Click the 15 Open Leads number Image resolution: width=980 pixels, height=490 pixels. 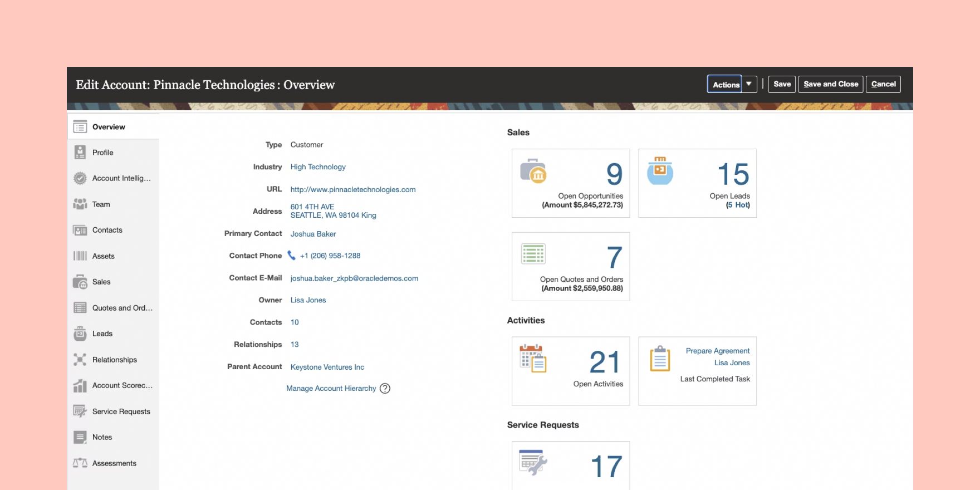click(733, 174)
